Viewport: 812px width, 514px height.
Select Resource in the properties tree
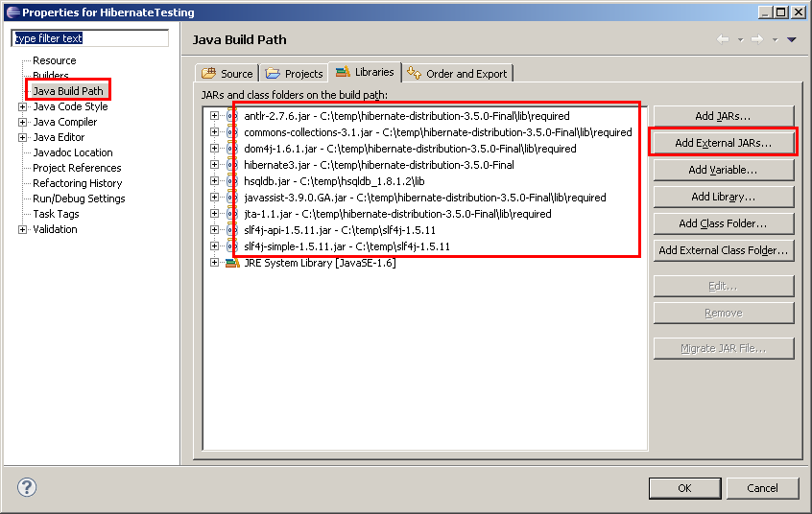tap(55, 60)
